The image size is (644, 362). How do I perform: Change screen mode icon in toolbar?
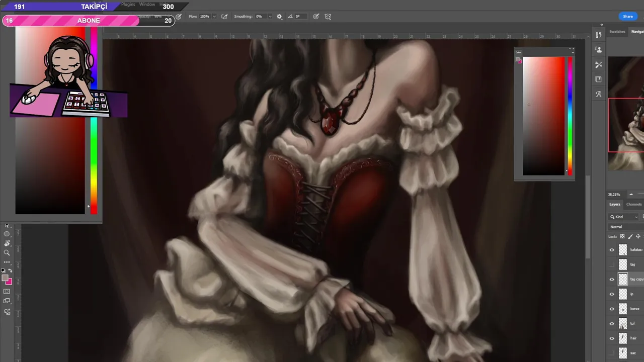[x=7, y=301]
